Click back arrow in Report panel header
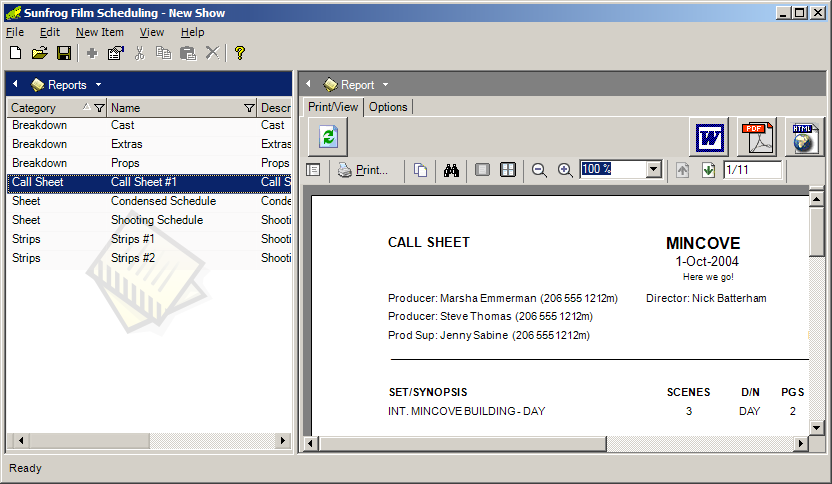 tap(308, 84)
